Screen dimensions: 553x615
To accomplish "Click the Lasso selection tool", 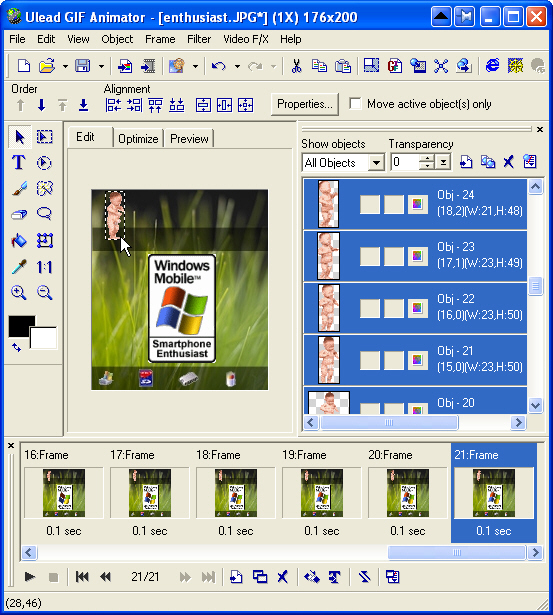I will coord(44,214).
